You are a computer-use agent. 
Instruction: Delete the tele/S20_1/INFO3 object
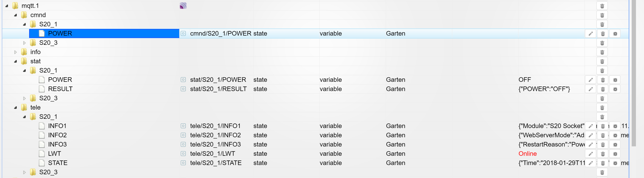(x=603, y=145)
